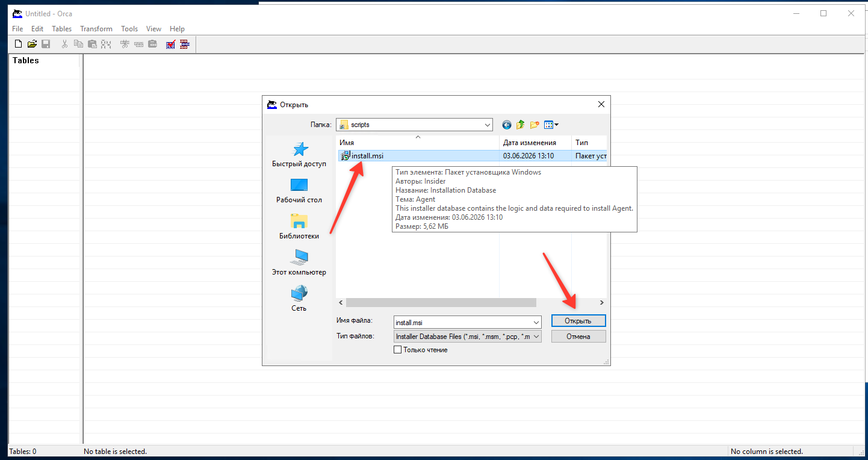Create a new folder in dialog
The image size is (868, 460).
[535, 125]
